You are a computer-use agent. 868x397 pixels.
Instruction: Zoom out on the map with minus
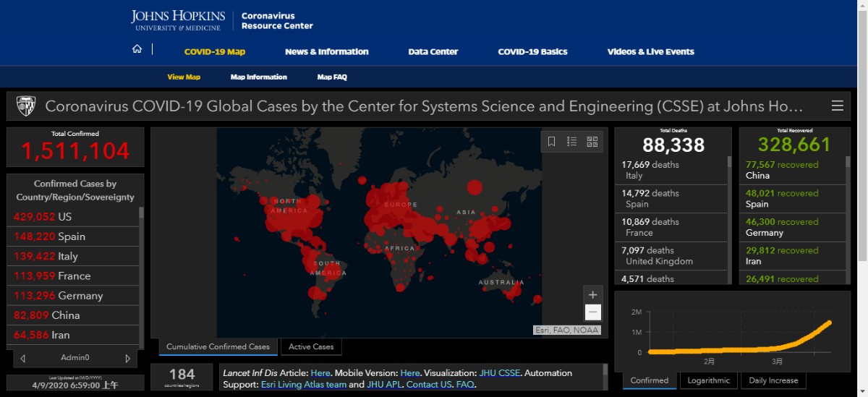(592, 312)
